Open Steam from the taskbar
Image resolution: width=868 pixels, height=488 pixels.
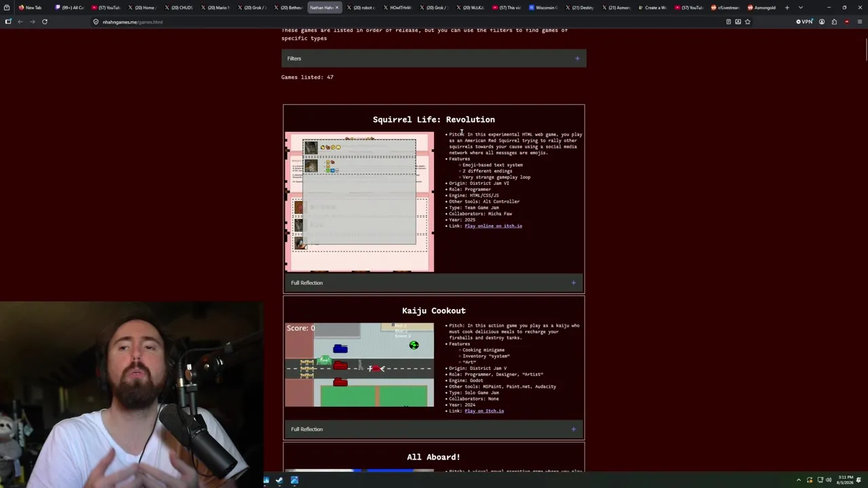tap(279, 481)
